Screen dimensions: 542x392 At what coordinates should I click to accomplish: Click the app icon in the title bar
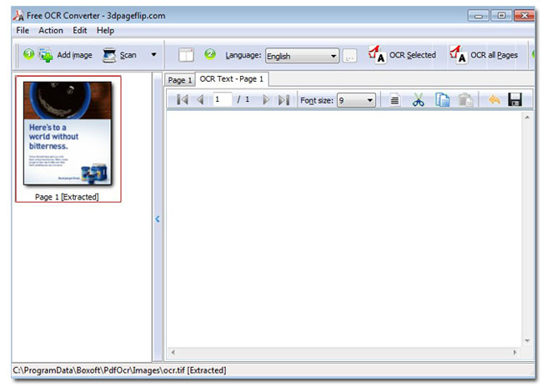pos(18,15)
